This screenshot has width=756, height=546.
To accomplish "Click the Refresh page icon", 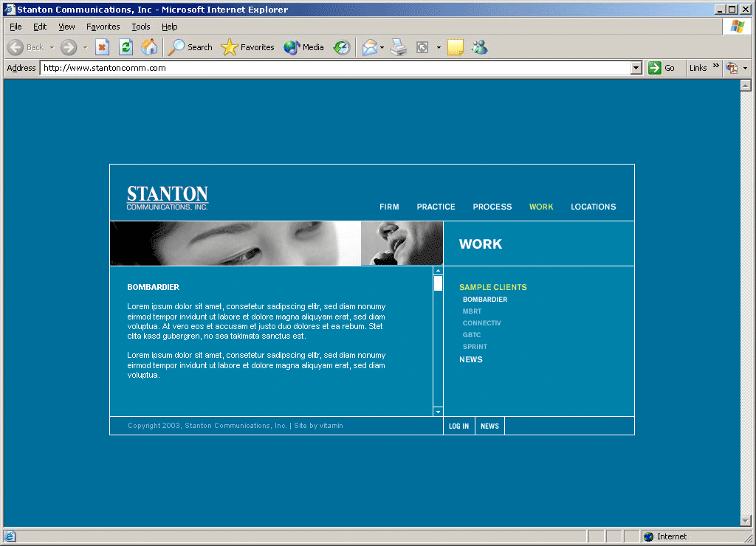I will pyautogui.click(x=126, y=47).
